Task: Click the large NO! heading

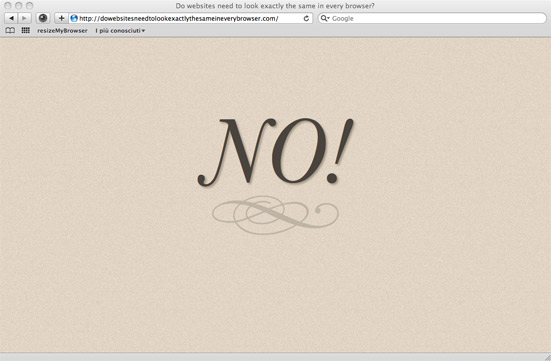Action: (276, 152)
